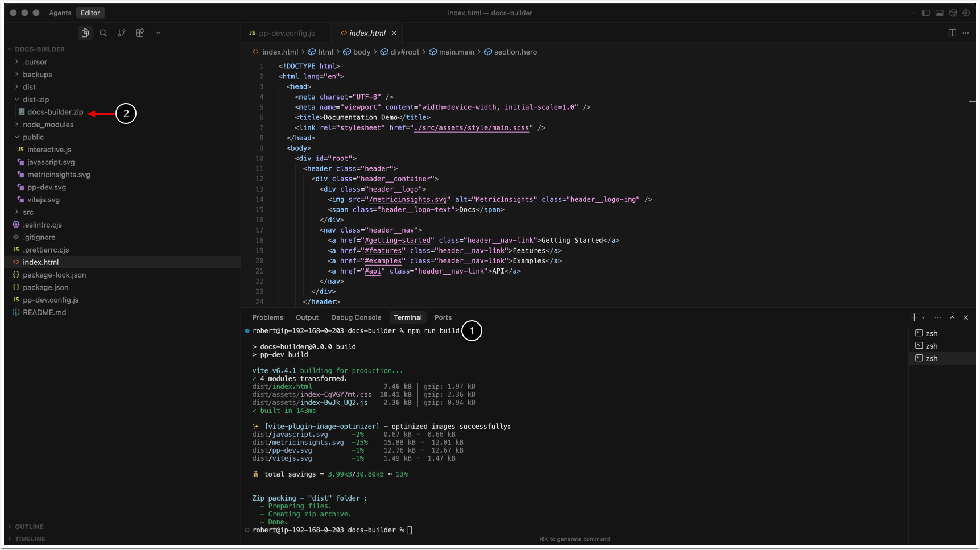Open docs-builder.zip in file tree
980x550 pixels.
tap(55, 112)
